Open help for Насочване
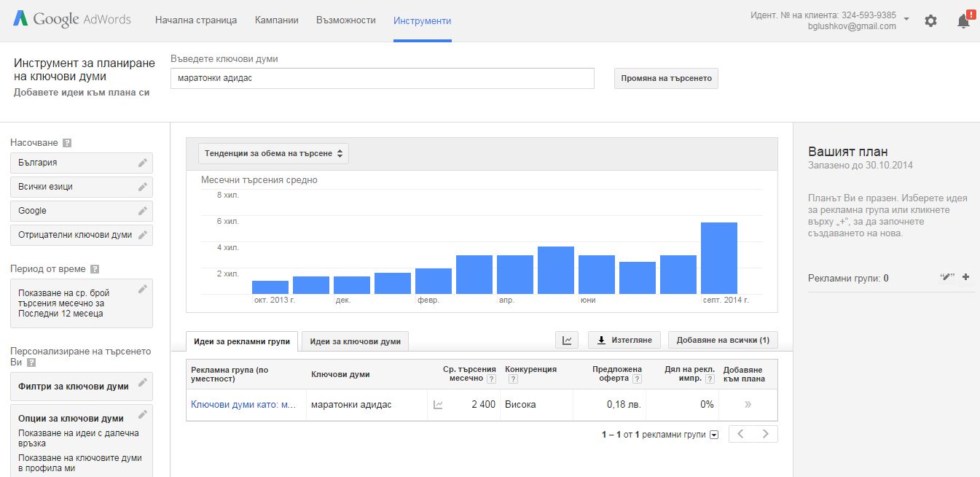The height and width of the screenshot is (477, 980). click(x=67, y=143)
